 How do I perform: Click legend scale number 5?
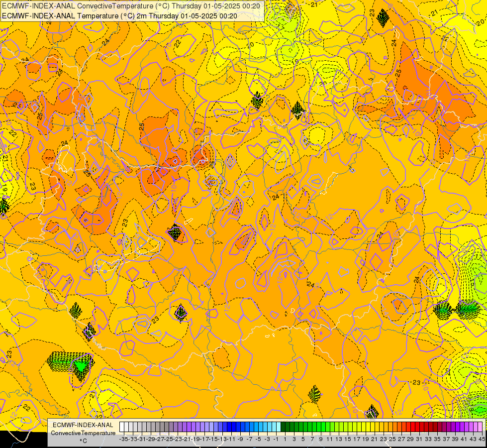303,439
